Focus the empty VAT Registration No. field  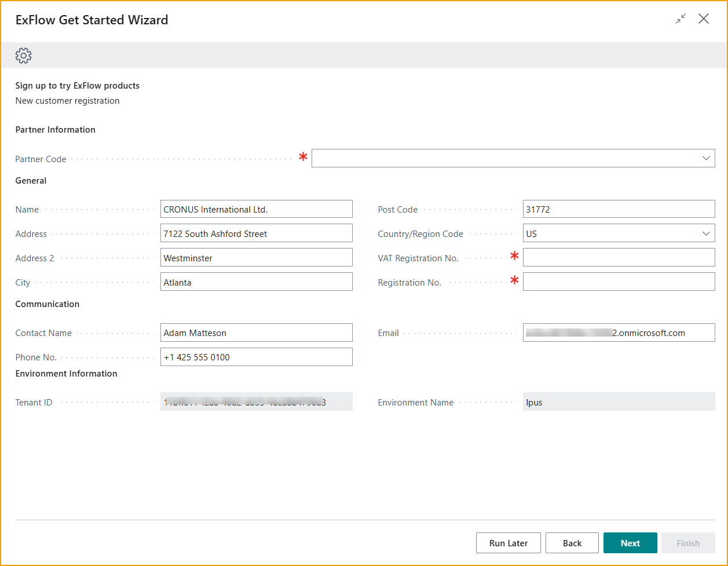pos(619,258)
